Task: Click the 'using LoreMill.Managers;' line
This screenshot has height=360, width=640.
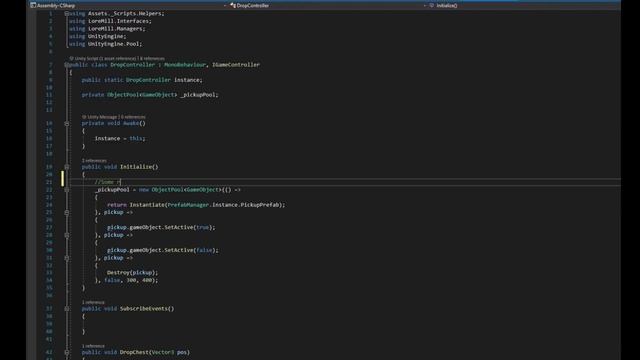Action: 107,29
